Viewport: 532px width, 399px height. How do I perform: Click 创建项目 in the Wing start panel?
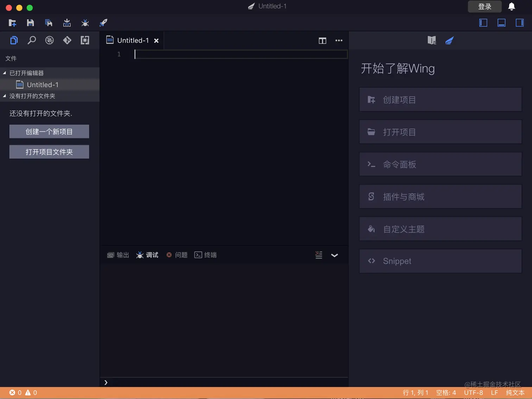(441, 100)
